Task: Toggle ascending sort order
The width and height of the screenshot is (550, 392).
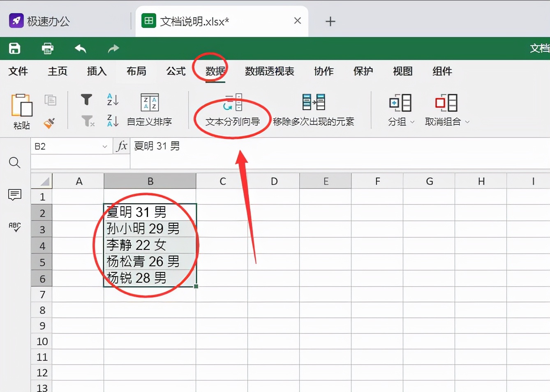Action: [112, 99]
